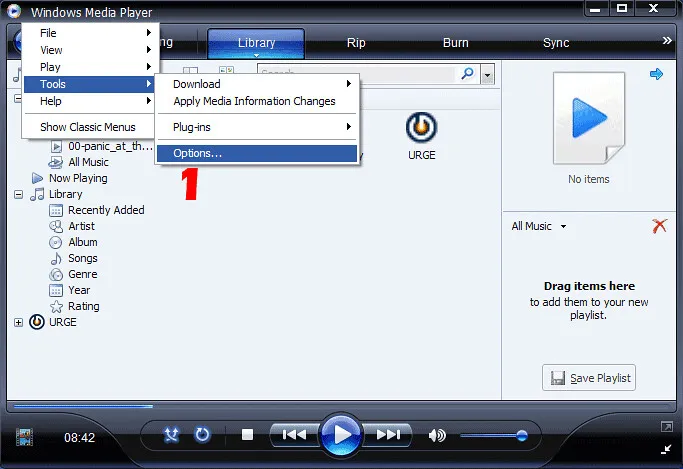Select the Year category
Screen dimensions: 683x469
(x=79, y=290)
